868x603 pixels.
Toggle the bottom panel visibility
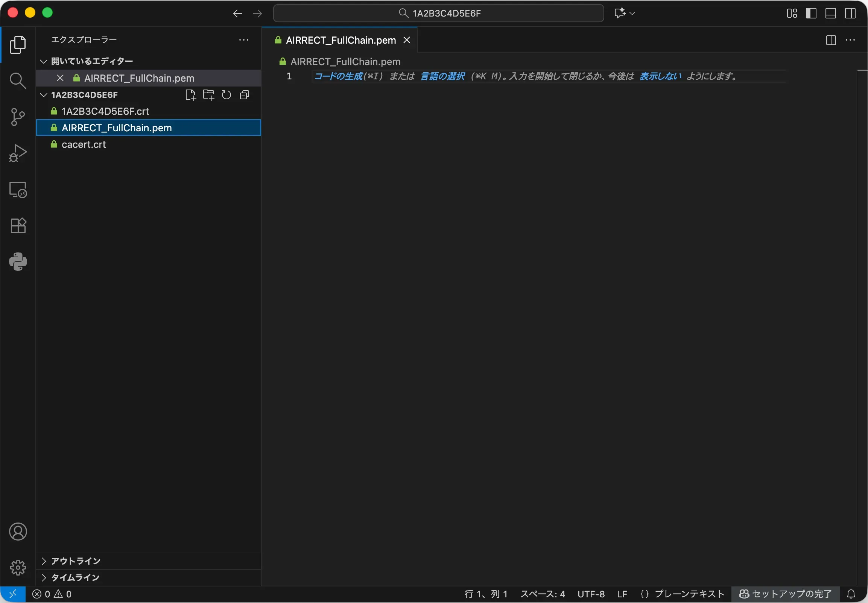click(831, 13)
